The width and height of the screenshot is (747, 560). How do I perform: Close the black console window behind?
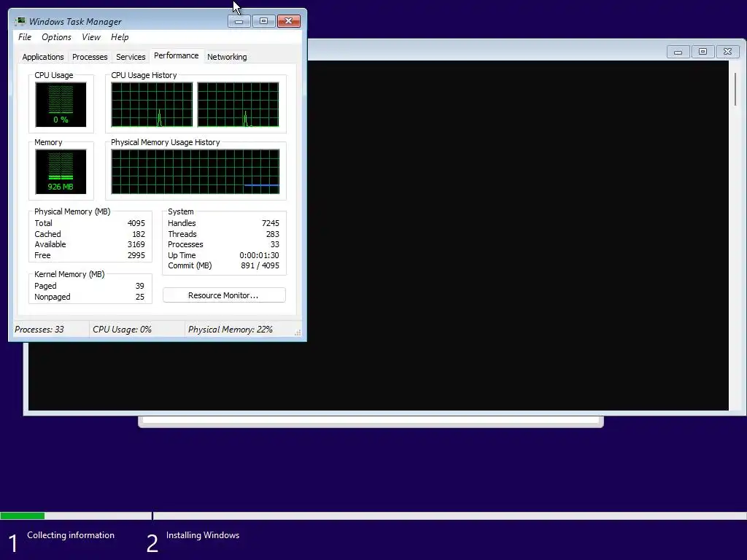(727, 52)
